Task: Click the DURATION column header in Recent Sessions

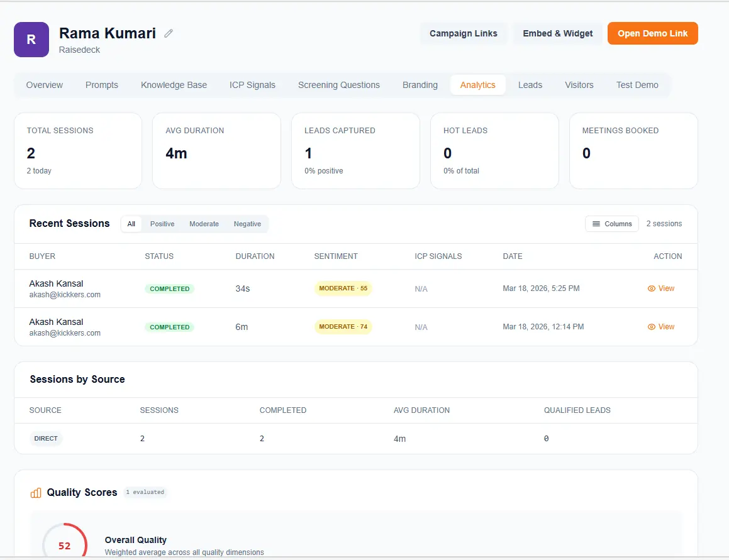Action: tap(255, 256)
